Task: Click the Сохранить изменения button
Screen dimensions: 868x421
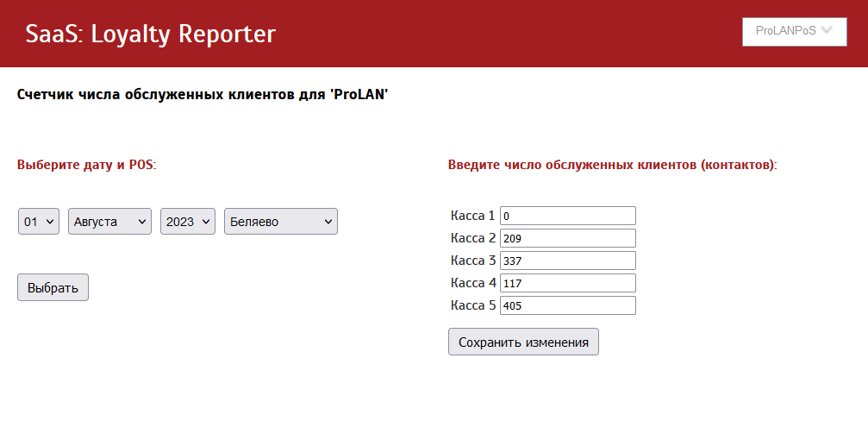Action: click(x=524, y=342)
